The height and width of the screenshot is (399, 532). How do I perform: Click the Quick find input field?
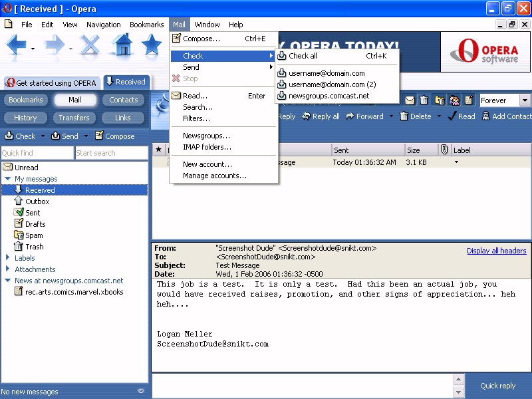pyautogui.click(x=37, y=153)
